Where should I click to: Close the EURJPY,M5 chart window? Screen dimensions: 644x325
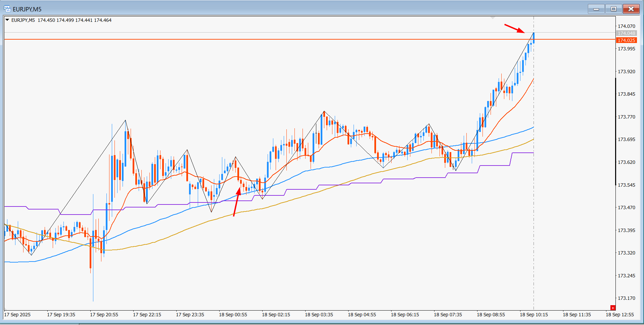[x=631, y=9]
